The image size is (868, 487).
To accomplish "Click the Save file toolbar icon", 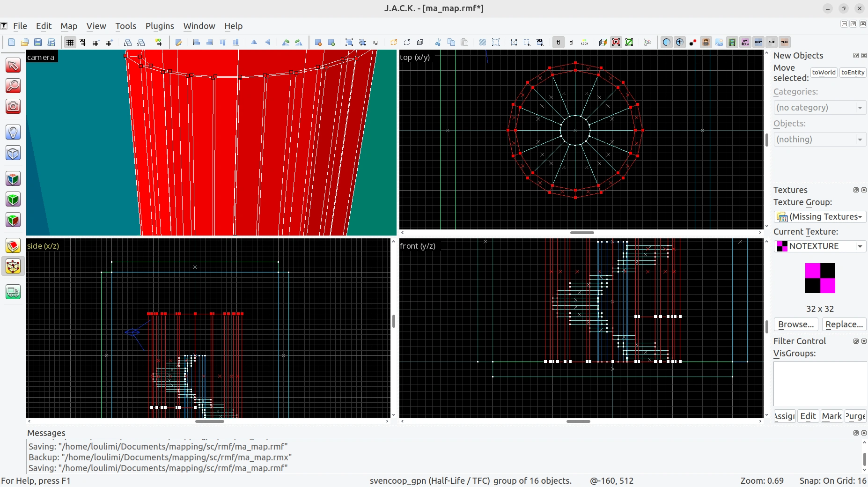I will (38, 42).
